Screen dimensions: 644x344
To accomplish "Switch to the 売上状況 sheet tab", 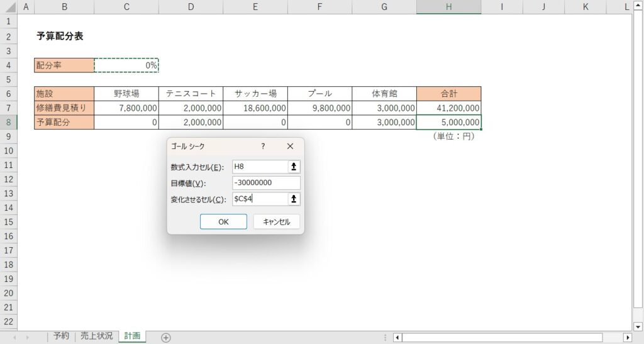I will pos(96,336).
